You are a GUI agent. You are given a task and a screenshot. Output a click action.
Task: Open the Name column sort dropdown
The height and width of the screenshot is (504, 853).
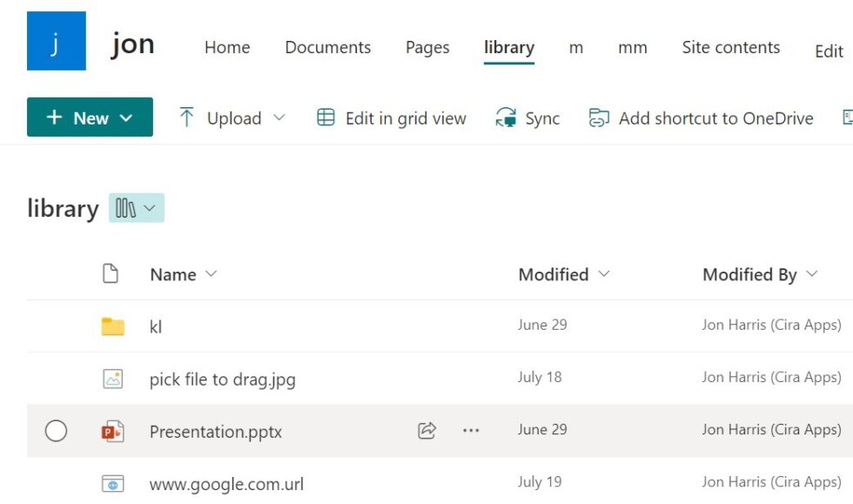point(210,274)
